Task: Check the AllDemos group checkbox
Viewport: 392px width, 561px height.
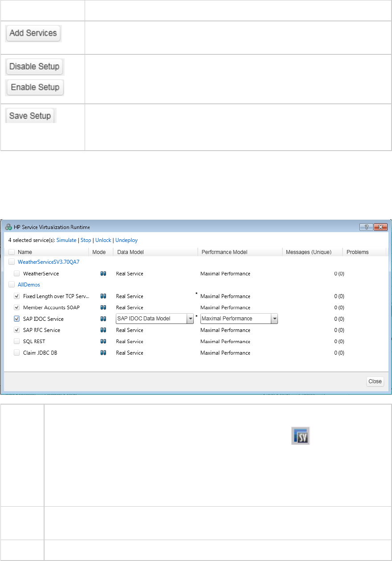Action: point(12,284)
